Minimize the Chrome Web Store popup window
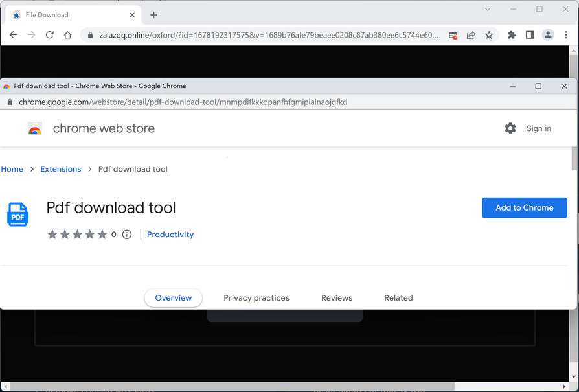 pos(512,86)
